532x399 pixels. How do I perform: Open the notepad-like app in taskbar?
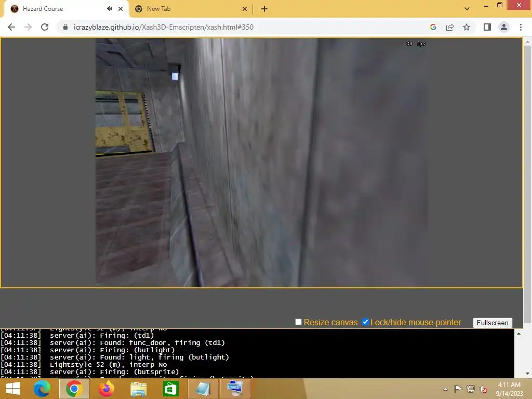tap(203, 389)
